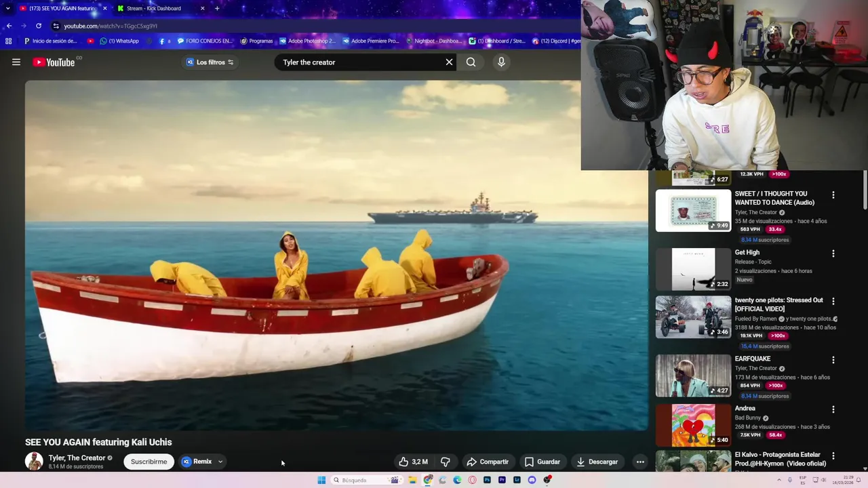
Task: Open the YouTube hamburger guide menu
Action: pyautogui.click(x=16, y=62)
